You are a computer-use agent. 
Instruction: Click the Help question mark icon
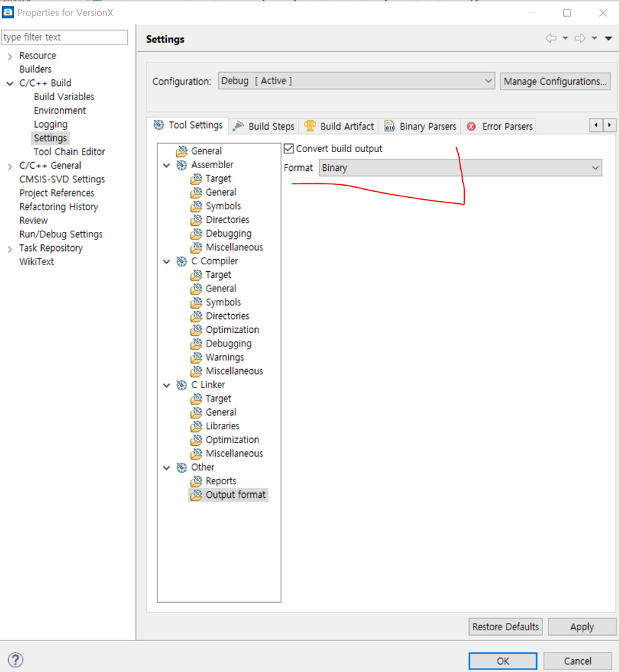tap(16, 660)
